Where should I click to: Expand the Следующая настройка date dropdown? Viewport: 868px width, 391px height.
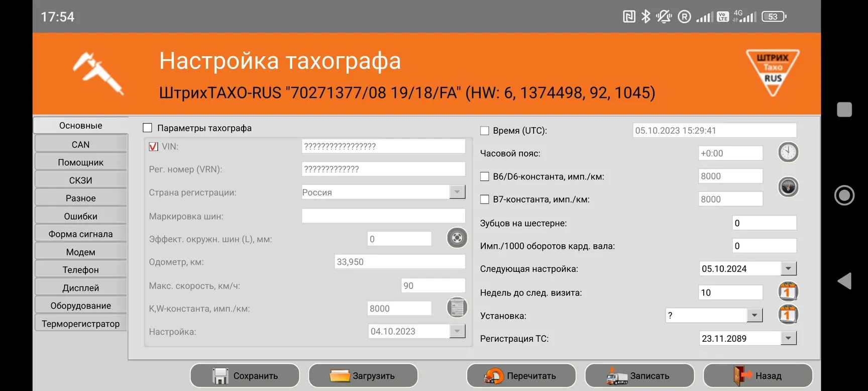click(x=788, y=268)
